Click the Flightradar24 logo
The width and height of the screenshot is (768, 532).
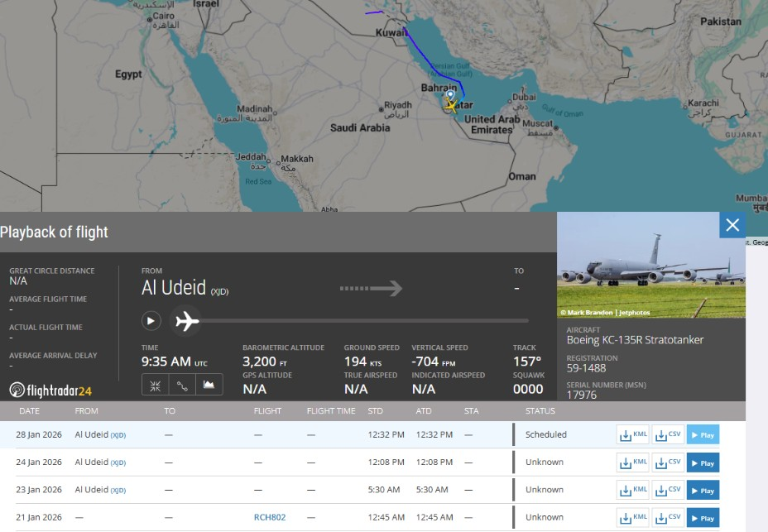coord(50,390)
